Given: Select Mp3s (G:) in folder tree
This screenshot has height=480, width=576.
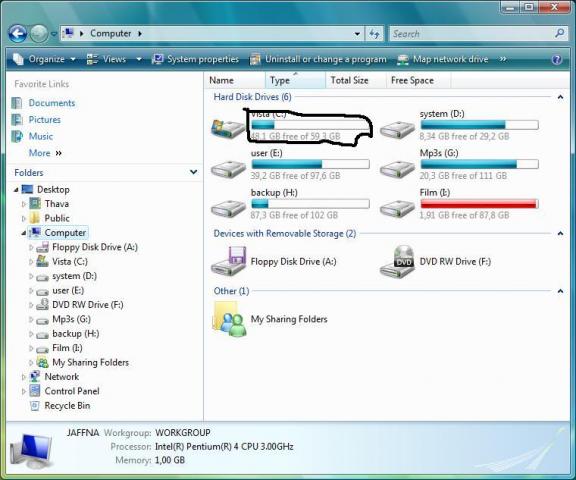Looking at the screenshot, I should 71,319.
